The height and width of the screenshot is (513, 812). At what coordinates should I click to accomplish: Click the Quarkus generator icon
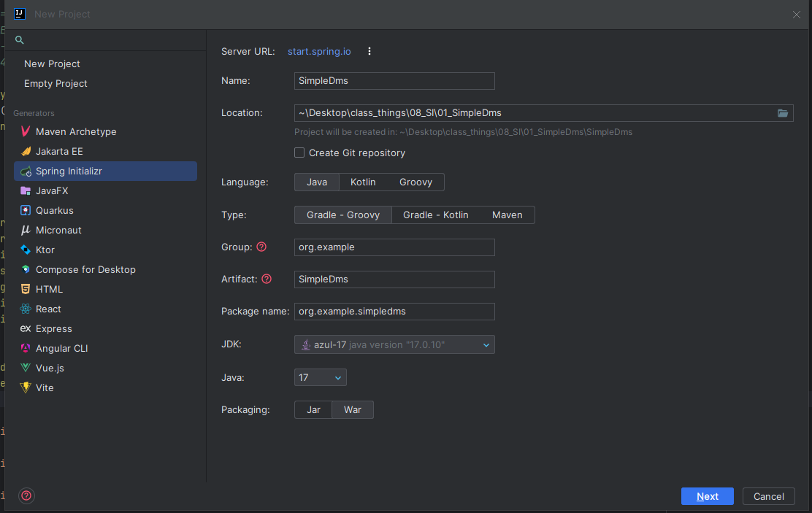tap(26, 210)
